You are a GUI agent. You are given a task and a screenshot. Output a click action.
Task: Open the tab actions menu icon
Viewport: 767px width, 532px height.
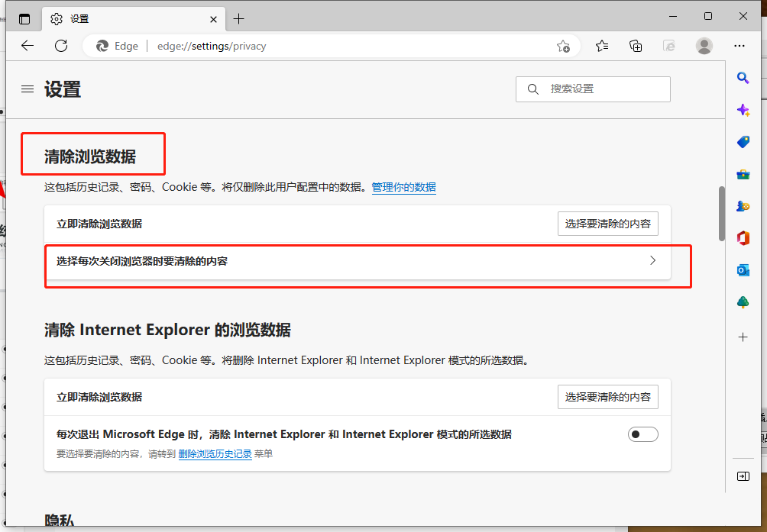pyautogui.click(x=24, y=19)
